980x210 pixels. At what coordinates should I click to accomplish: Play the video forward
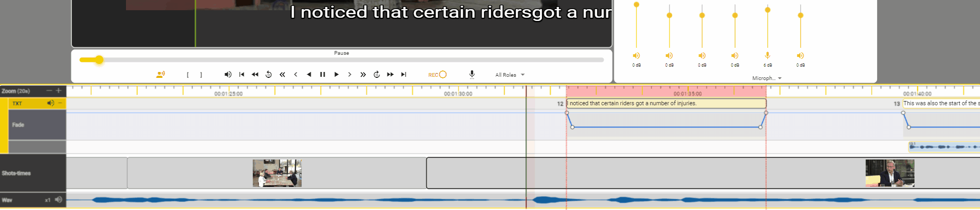coord(336,75)
